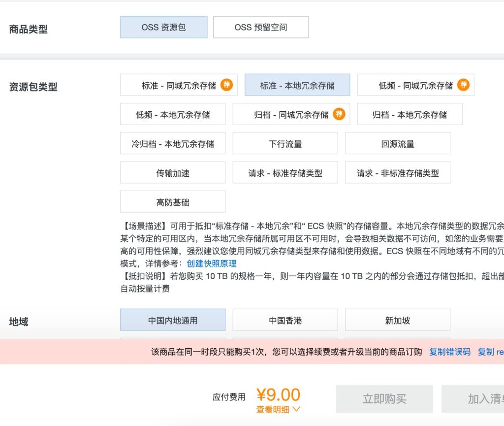Select 低频 - 本地冗余存储 option
Screen dimensions: 504x426
[172, 114]
